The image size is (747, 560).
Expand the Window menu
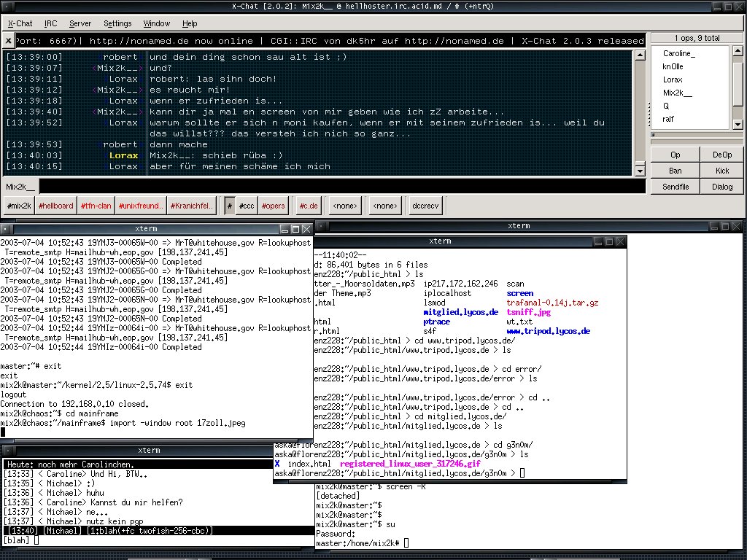pos(157,23)
